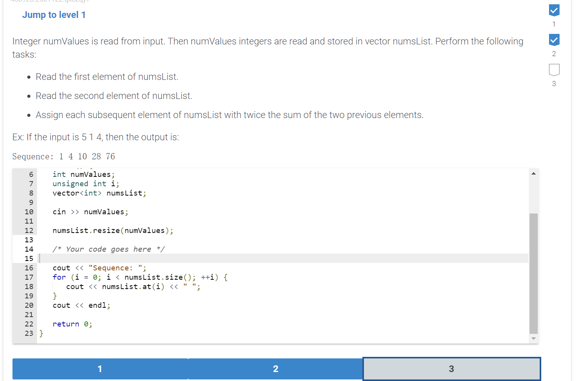Select the return 0 statement

[72, 324]
